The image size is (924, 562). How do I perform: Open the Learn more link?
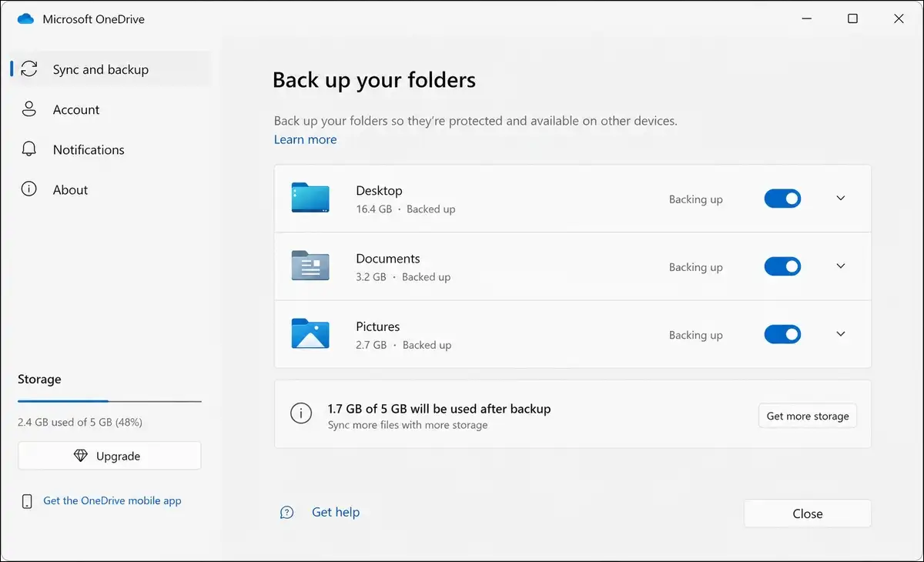tap(305, 139)
